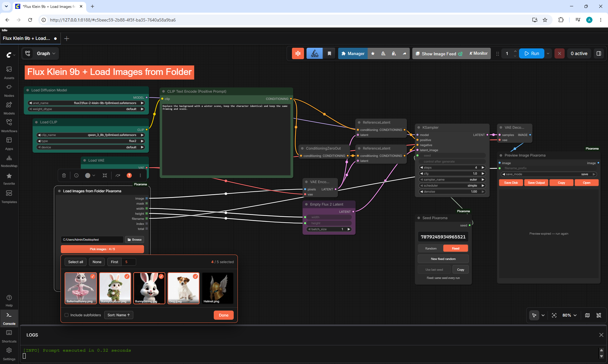Image resolution: width=608 pixels, height=364 pixels.
Task: Open the 0 active jobs queue
Action: pos(579,53)
